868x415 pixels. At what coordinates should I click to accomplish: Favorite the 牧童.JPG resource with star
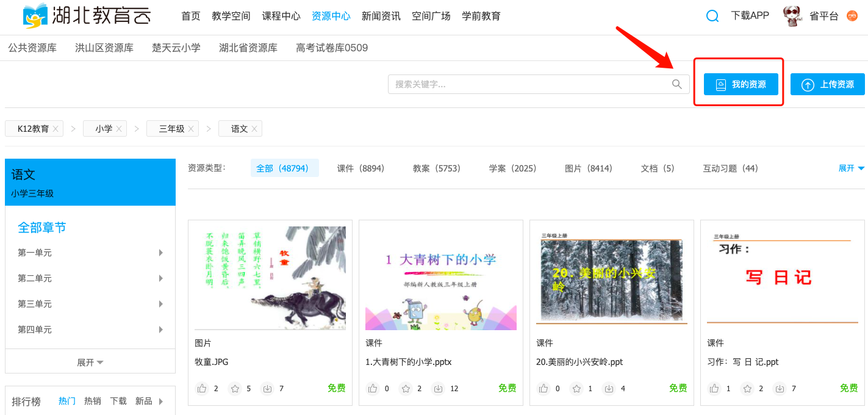[235, 388]
